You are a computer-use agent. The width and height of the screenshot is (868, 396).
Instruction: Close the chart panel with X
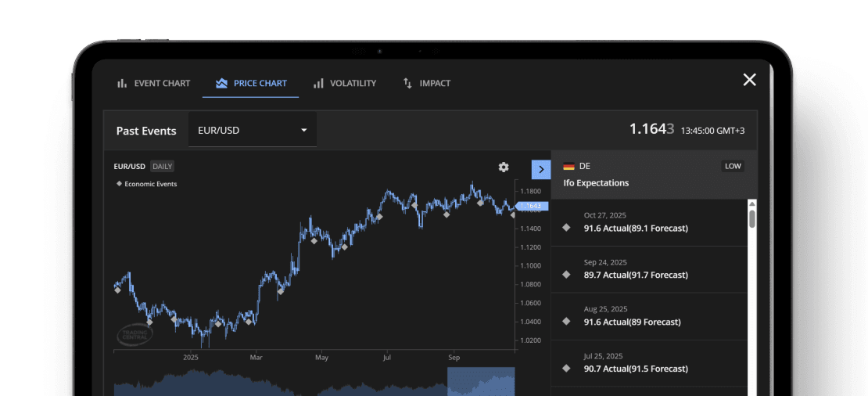coord(749,80)
